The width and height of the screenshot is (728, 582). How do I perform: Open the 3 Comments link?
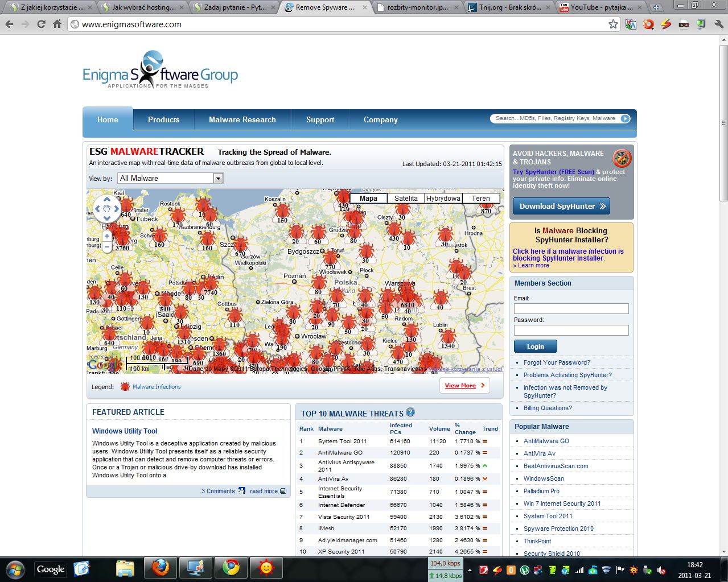point(218,491)
